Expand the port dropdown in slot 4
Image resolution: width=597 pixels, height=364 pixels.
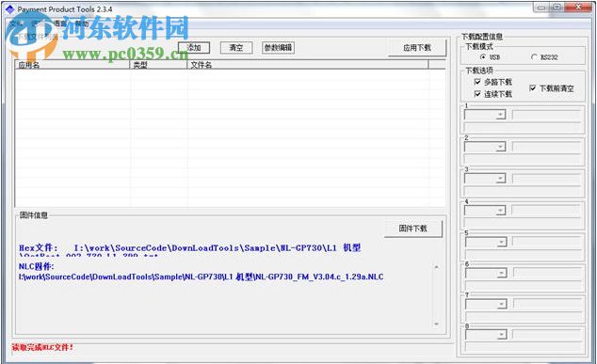(x=501, y=211)
